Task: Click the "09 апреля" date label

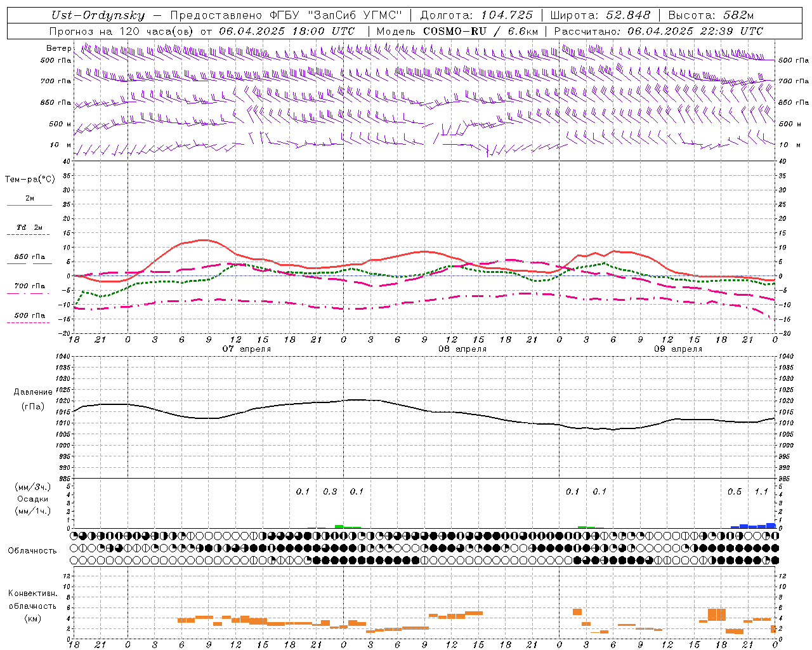Action: [x=678, y=349]
